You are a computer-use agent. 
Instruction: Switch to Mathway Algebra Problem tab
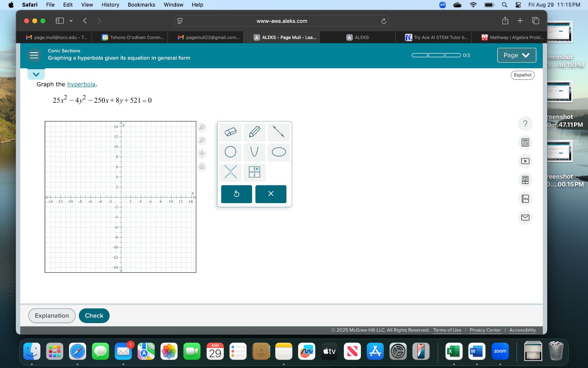pyautogui.click(x=509, y=38)
